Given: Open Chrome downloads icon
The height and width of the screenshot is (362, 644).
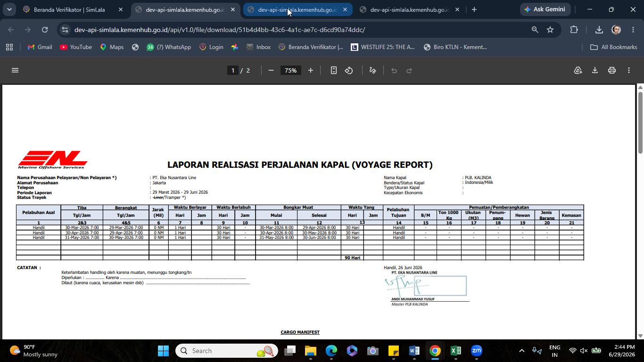Looking at the screenshot, I should pos(599,30).
